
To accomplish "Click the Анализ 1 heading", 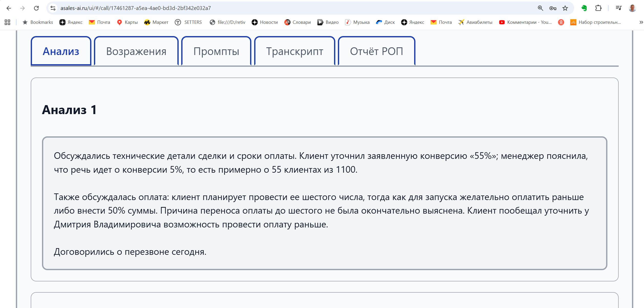I will pos(69,110).
